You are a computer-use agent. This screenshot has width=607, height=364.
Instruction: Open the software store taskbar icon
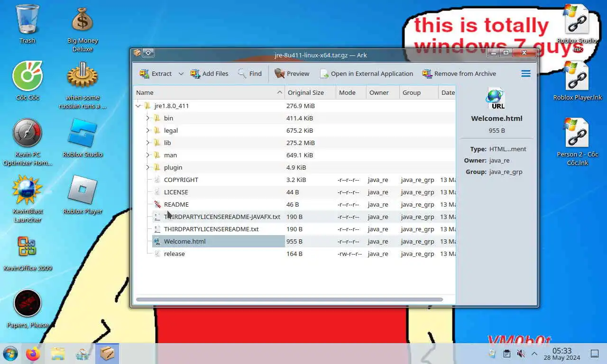click(83, 354)
